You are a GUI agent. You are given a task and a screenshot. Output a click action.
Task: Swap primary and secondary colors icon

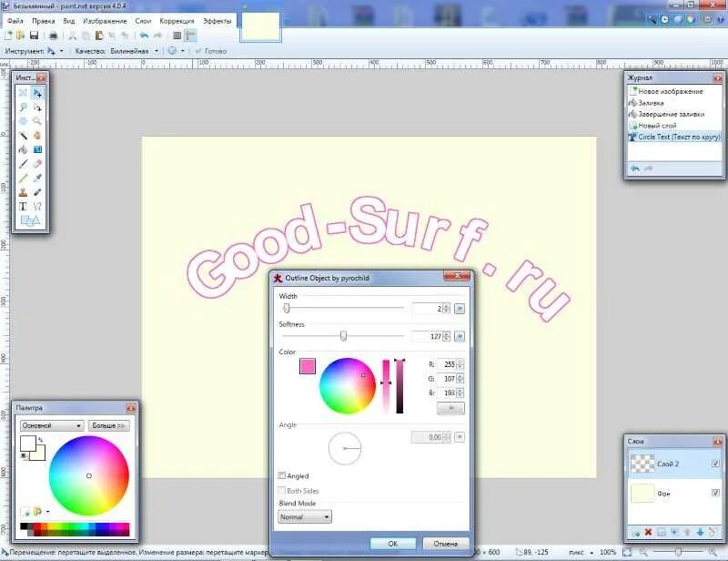pos(41,440)
